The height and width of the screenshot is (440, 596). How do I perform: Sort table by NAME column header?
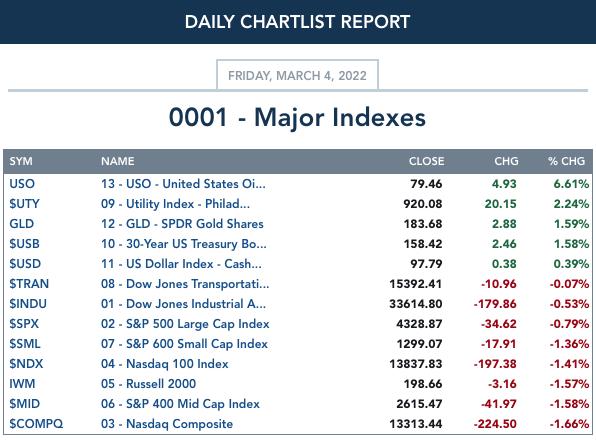(x=117, y=161)
